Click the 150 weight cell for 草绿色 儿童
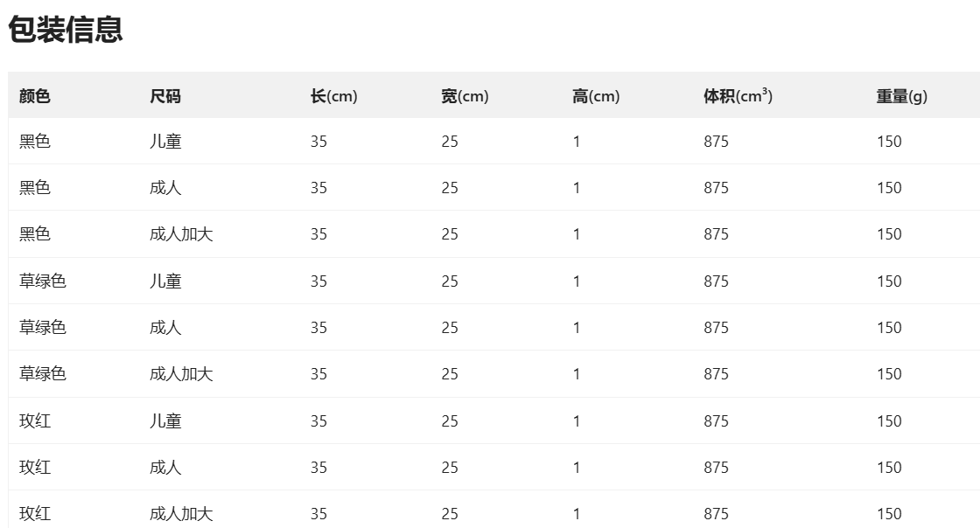Screen dimensions: 980x528 tap(889, 281)
